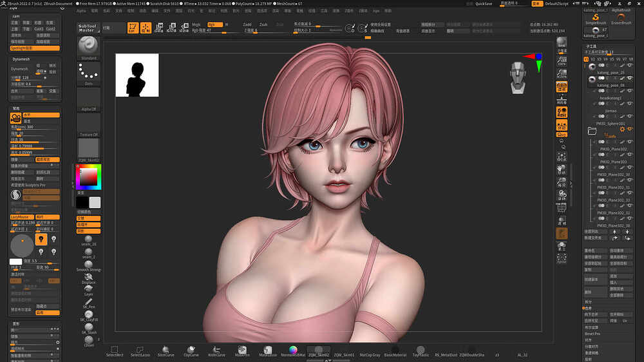Select the KnifeCurve brush

[216, 351]
